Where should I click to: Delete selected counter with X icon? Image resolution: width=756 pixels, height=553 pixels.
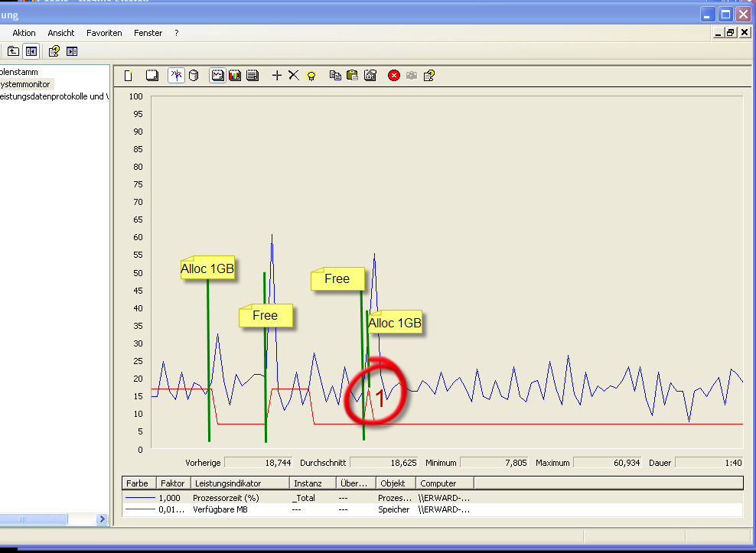coord(294,75)
